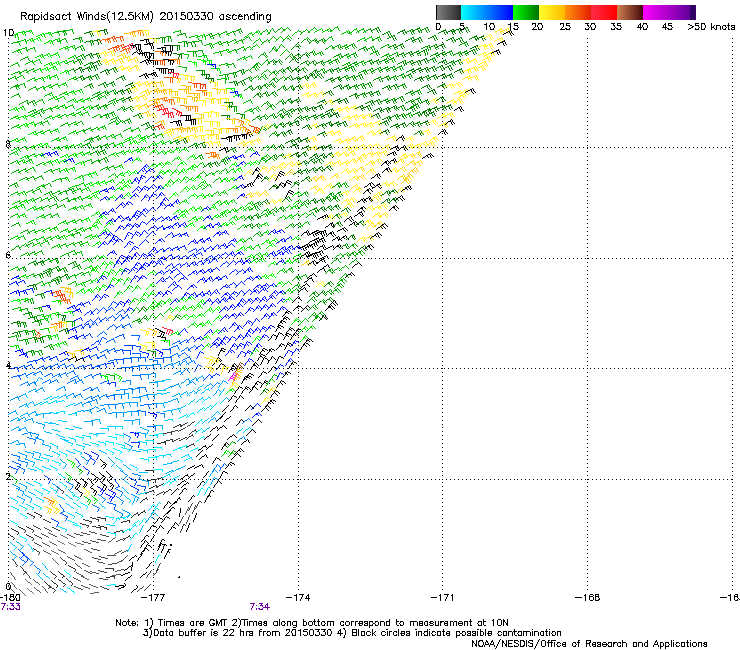740x650 pixels.
Task: Click the '>50 knots' legend label
Action: click(x=711, y=27)
